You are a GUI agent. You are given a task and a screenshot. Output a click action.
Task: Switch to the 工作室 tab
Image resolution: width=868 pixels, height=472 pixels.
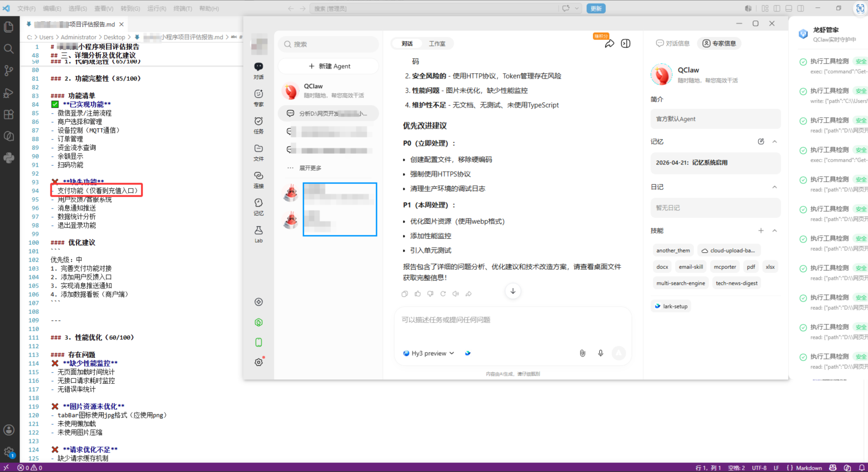pyautogui.click(x=437, y=44)
